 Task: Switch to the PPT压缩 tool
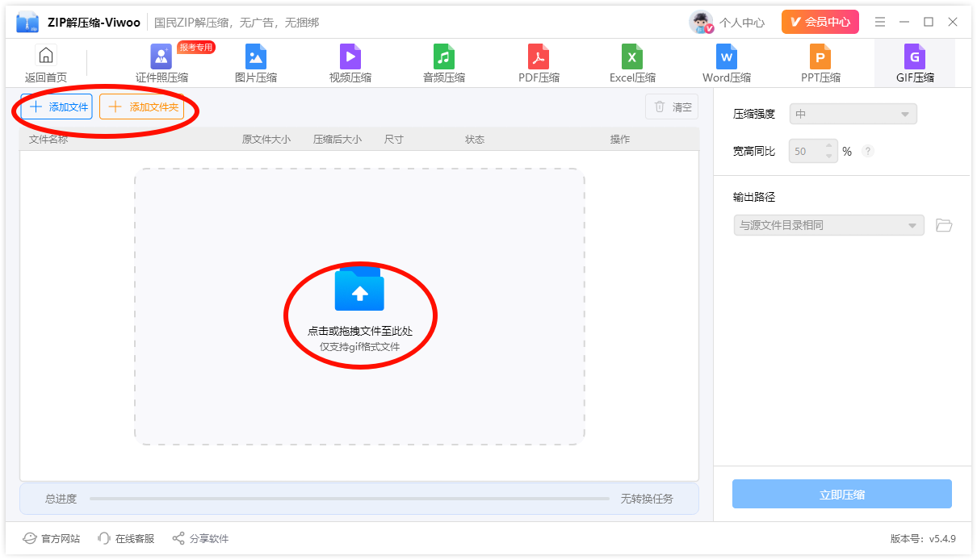pos(820,63)
